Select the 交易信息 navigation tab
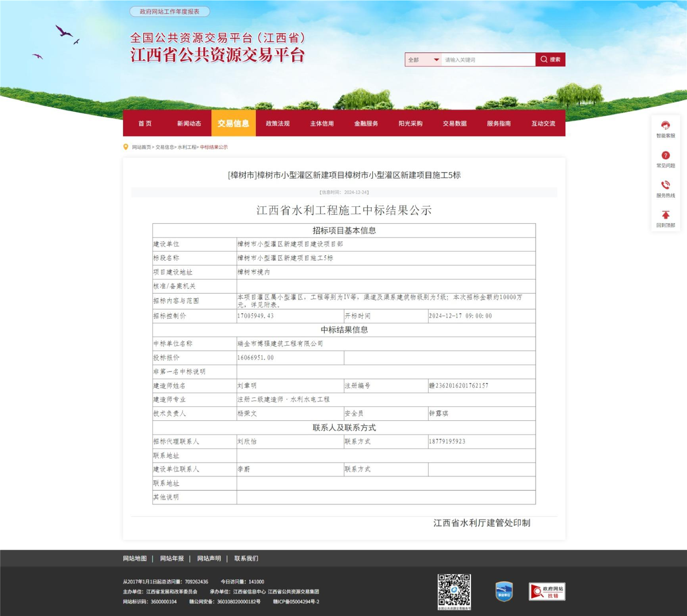687x616 pixels. (x=233, y=124)
